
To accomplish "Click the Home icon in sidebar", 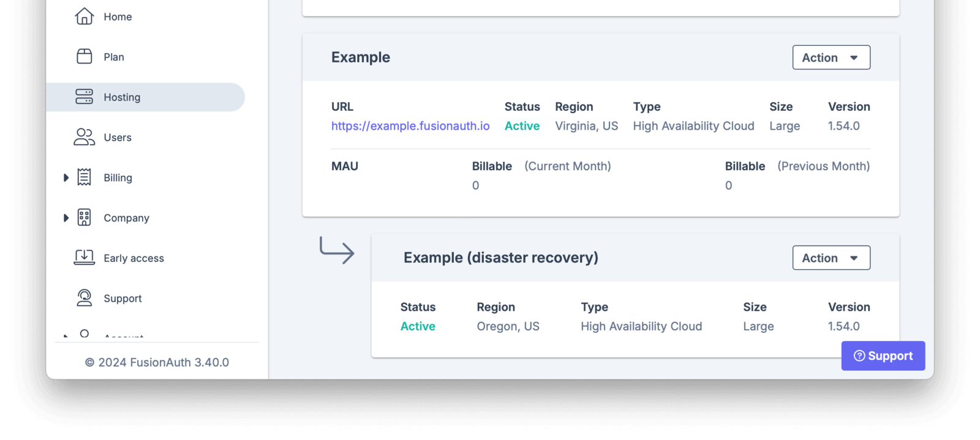I will pos(85,17).
